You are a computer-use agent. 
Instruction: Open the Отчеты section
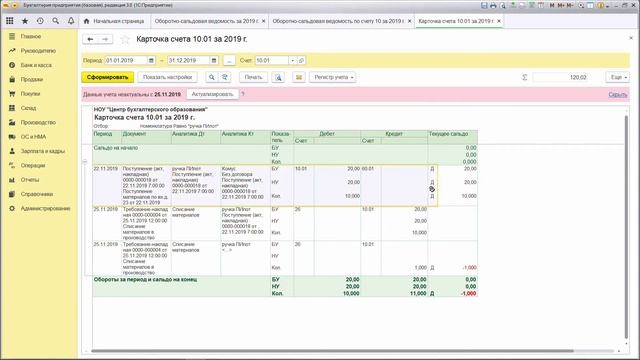point(30,180)
